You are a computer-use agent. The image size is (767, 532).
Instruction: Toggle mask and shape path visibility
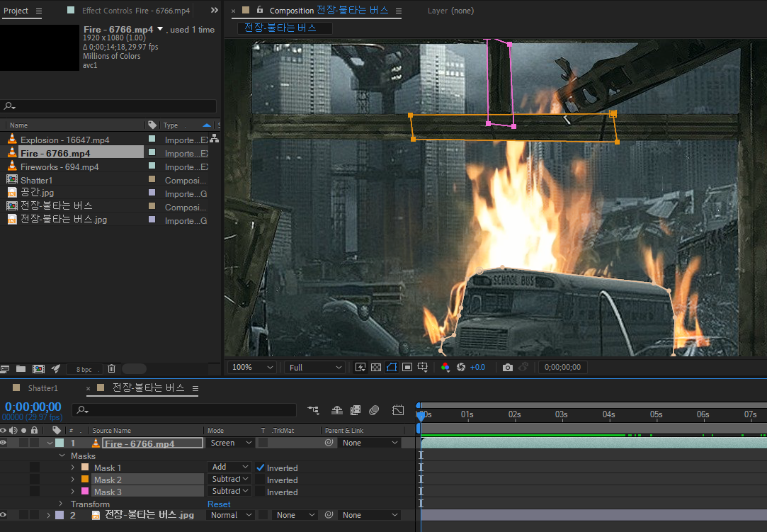(x=391, y=367)
